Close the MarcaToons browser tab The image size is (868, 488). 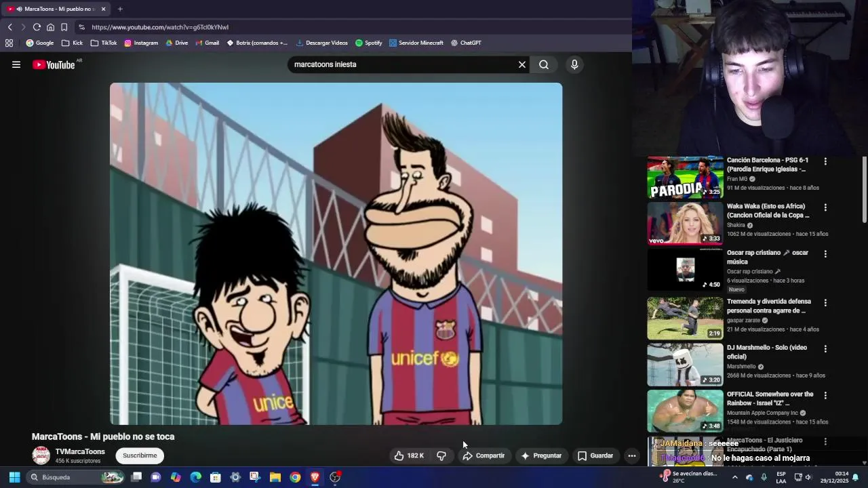[104, 9]
